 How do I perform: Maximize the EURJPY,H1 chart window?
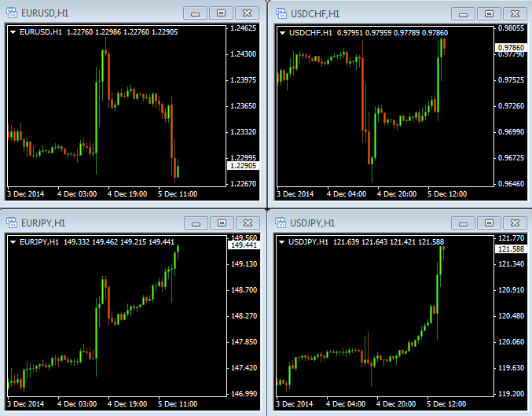222,223
